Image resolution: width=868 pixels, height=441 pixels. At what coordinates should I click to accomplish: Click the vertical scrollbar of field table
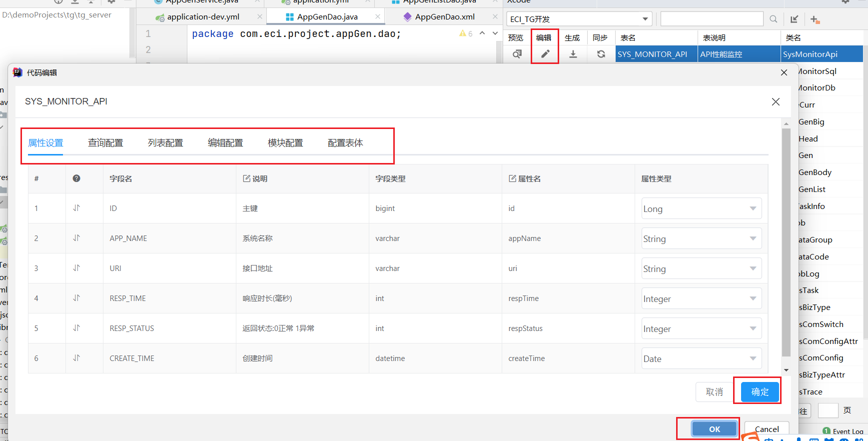(786, 242)
